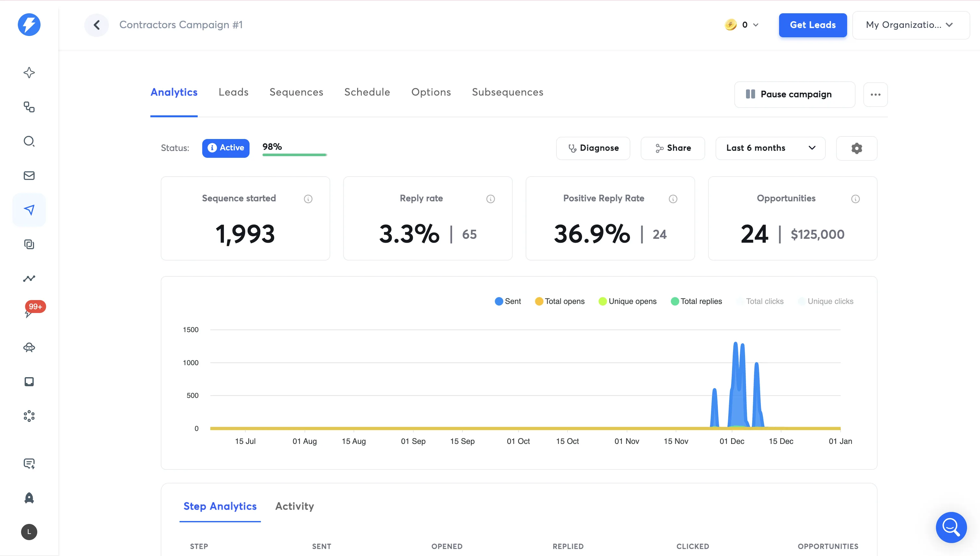This screenshot has height=556, width=980.
Task: Select the Activity tab
Action: tap(295, 506)
